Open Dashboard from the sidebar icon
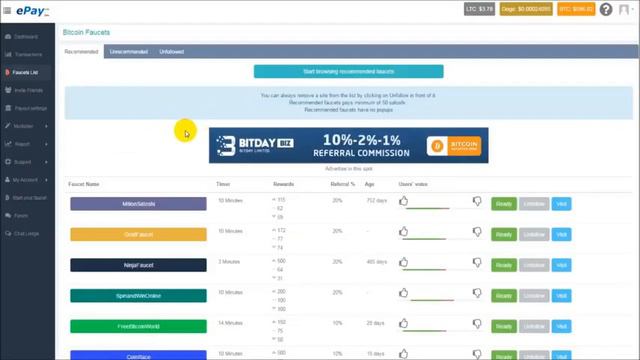The image size is (640, 360). coord(8,37)
